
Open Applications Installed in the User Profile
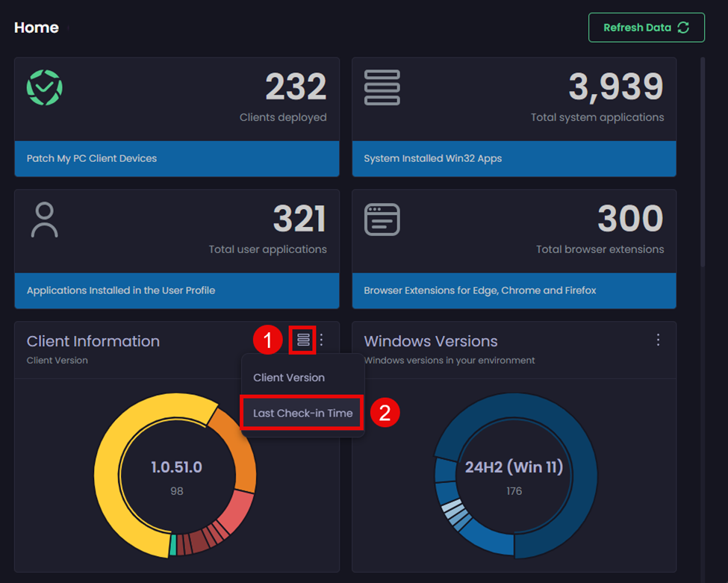click(121, 290)
